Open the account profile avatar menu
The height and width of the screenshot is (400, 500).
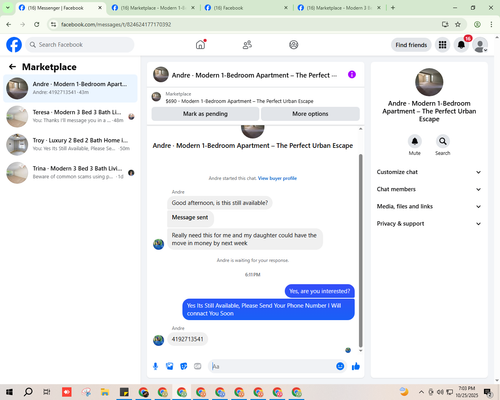tap(480, 45)
